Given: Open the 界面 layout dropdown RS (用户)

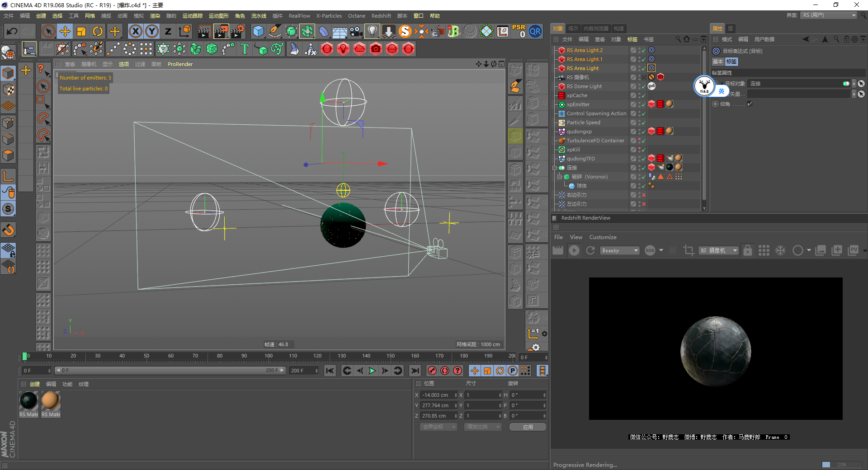Looking at the screenshot, I should (829, 15).
